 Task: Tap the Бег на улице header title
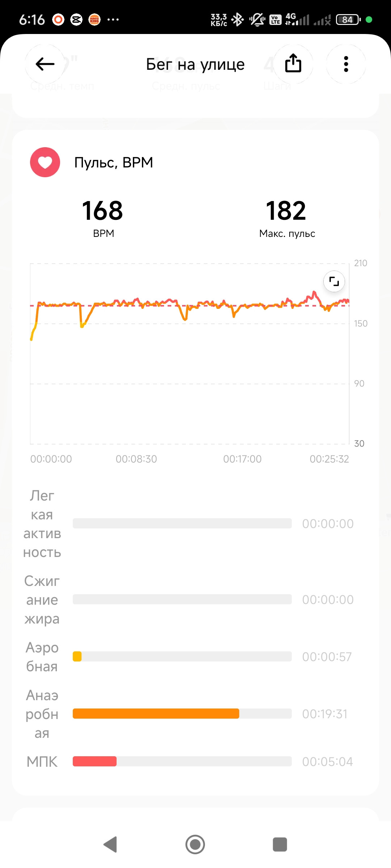[195, 64]
